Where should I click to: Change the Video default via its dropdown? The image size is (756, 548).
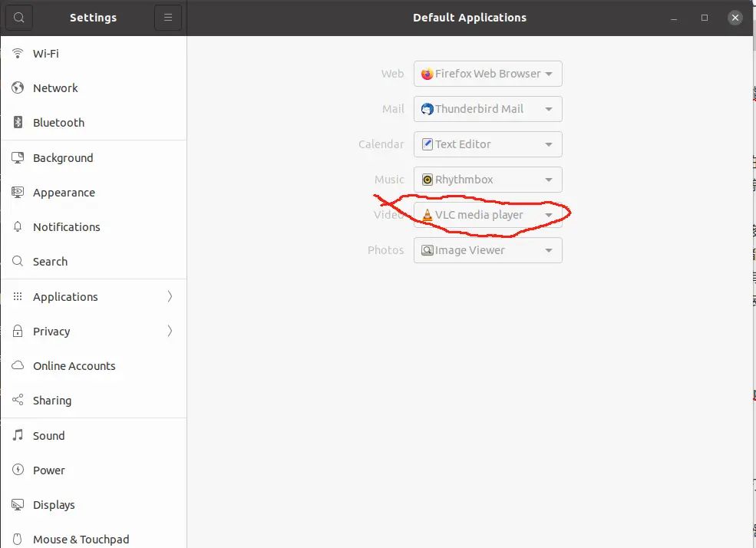(487, 215)
